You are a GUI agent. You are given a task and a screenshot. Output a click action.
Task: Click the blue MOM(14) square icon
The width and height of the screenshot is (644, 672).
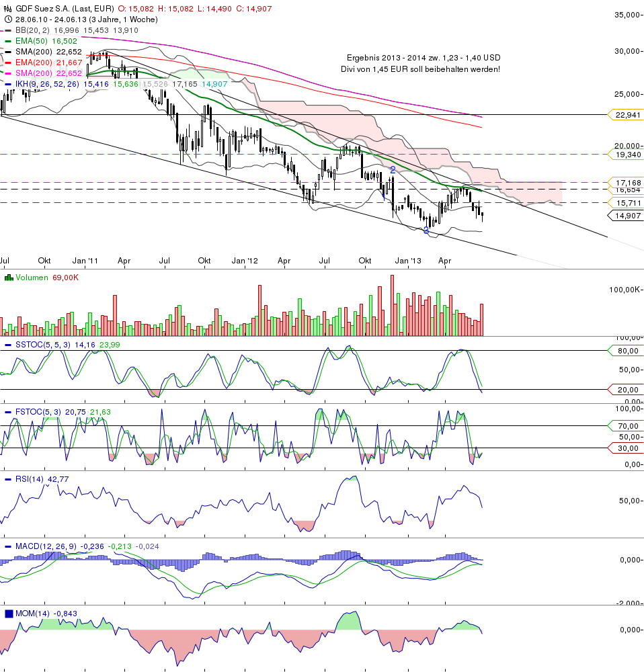pos(8,613)
